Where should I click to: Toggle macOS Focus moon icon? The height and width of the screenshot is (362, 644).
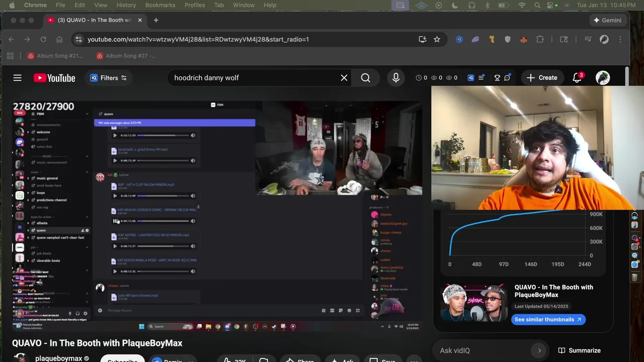pos(455,5)
